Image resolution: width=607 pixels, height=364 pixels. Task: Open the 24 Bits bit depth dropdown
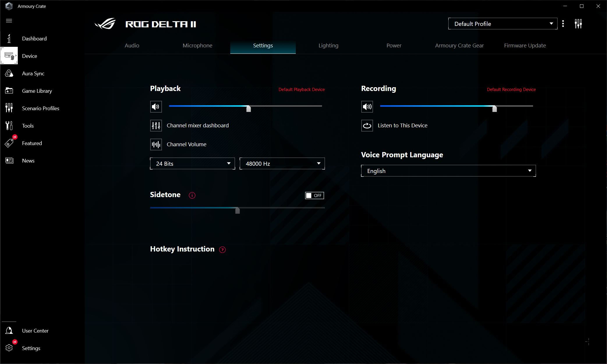192,163
